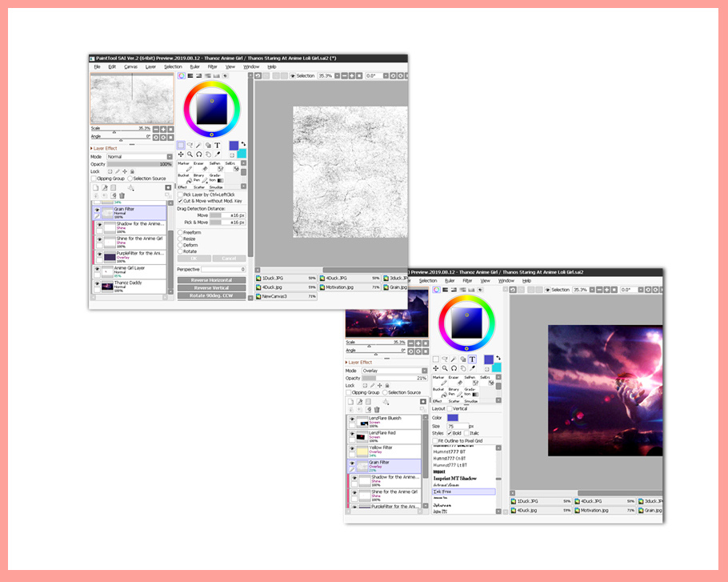Click the Reverse Vertical button
Image resolution: width=728 pixels, height=582 pixels.
click(211, 288)
